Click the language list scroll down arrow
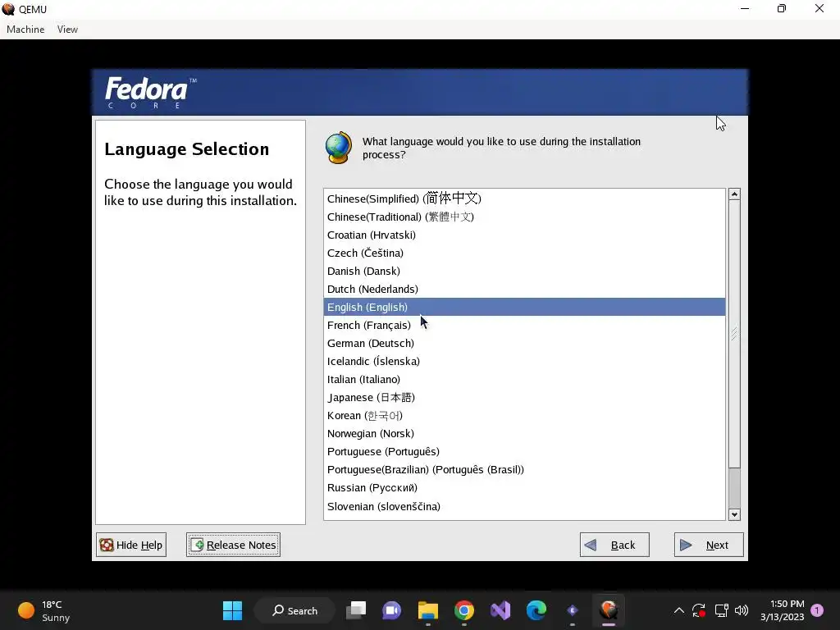The width and height of the screenshot is (840, 630). 734,514
